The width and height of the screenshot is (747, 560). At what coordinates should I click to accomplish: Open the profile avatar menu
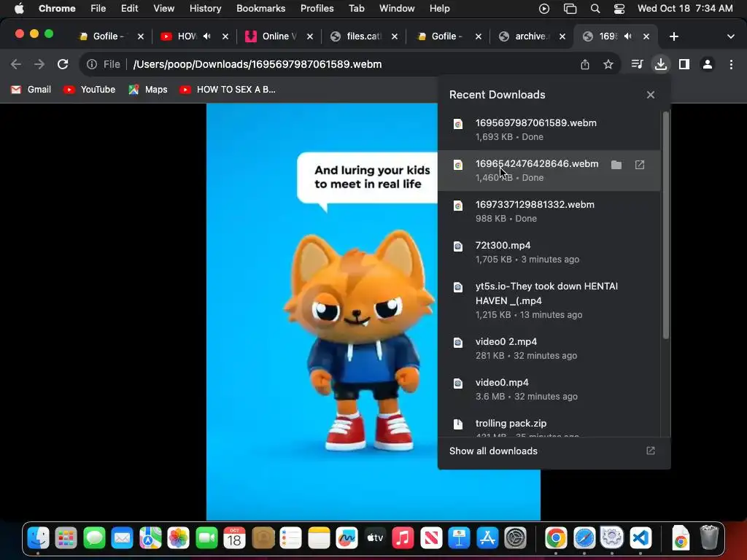point(708,64)
